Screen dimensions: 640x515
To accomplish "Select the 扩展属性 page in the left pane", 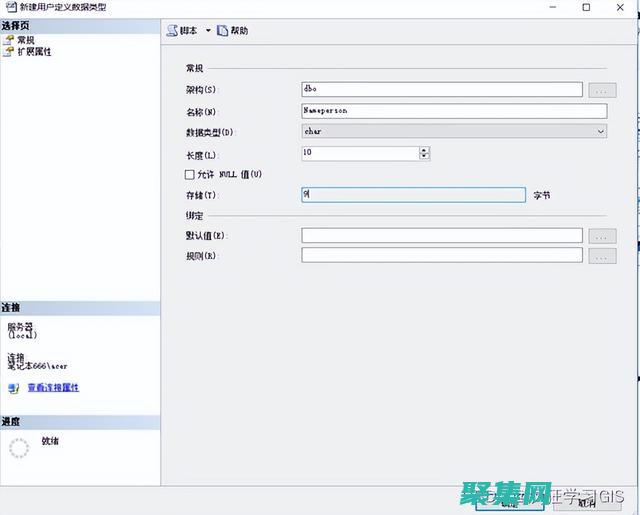I will (x=34, y=52).
